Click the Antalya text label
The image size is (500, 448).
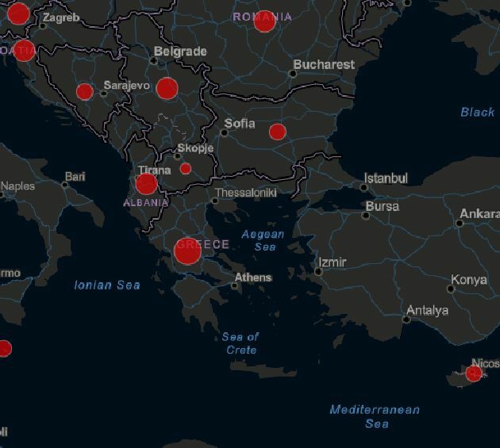pyautogui.click(x=428, y=311)
